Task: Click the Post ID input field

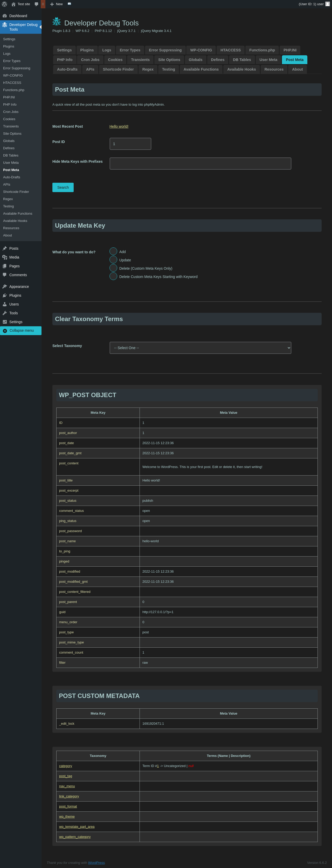Action: pyautogui.click(x=130, y=144)
